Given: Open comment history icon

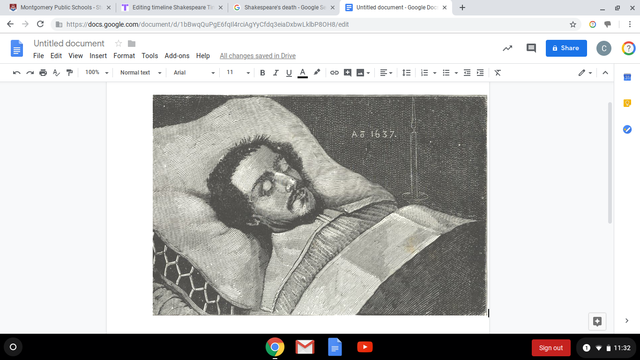Looking at the screenshot, I should coord(531,48).
